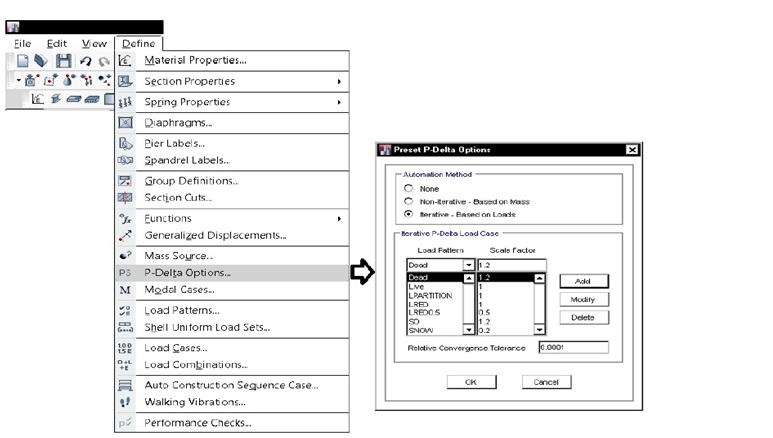Click the Pier Labels menu icon
The image size is (773, 438).
pos(125,144)
